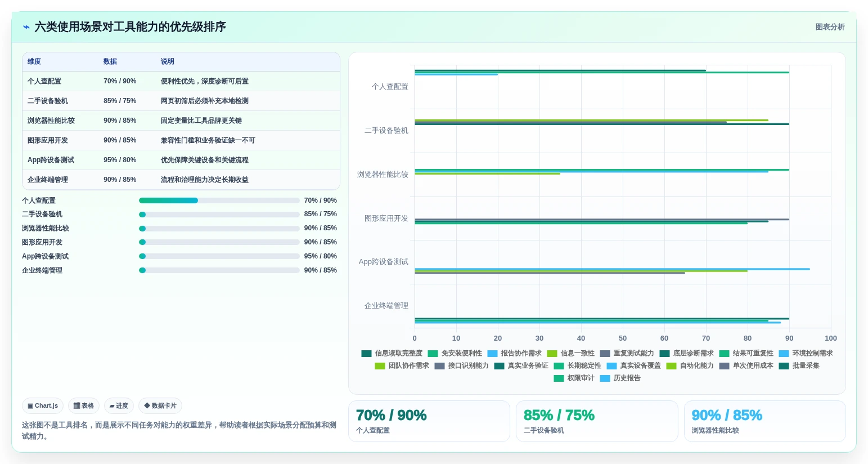Toggle the 信息一致性 legend entry
The width and height of the screenshot is (868, 464).
(x=570, y=353)
